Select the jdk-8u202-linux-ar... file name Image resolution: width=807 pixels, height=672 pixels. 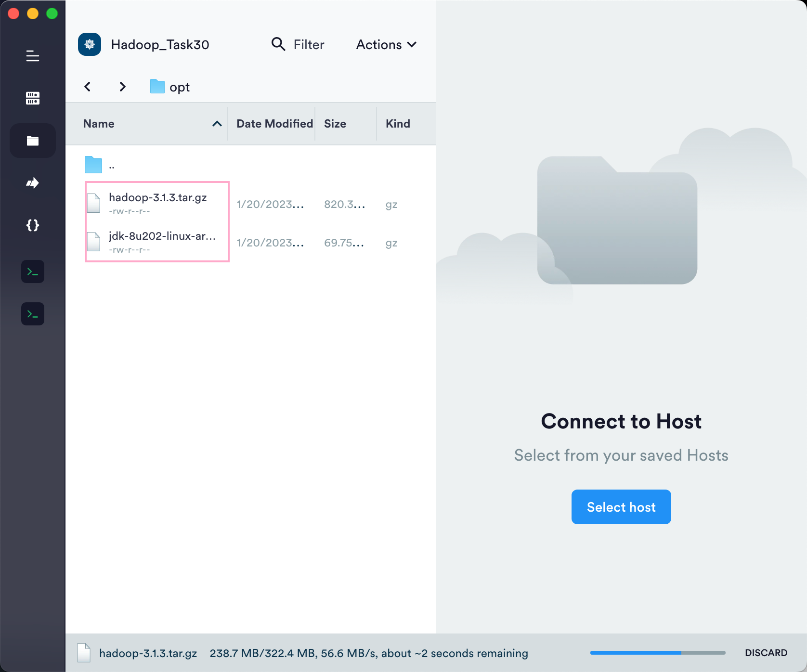[x=162, y=236]
